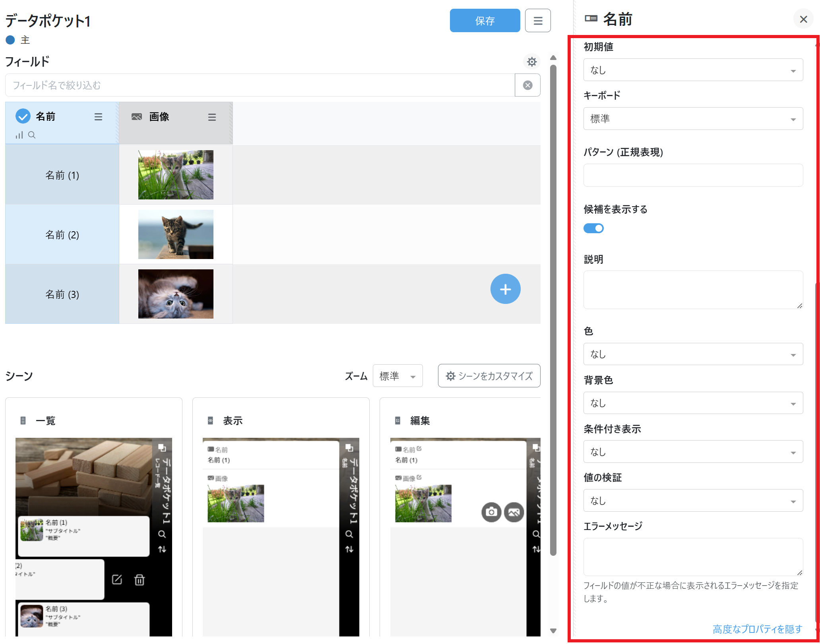820x644 pixels.
Task: Toggle the 名前 field checkmark
Action: click(23, 116)
